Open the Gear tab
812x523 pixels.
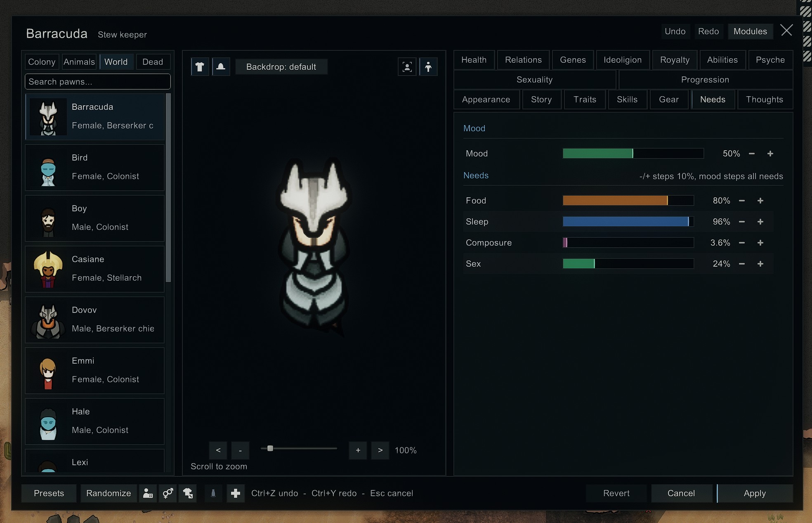tap(669, 99)
